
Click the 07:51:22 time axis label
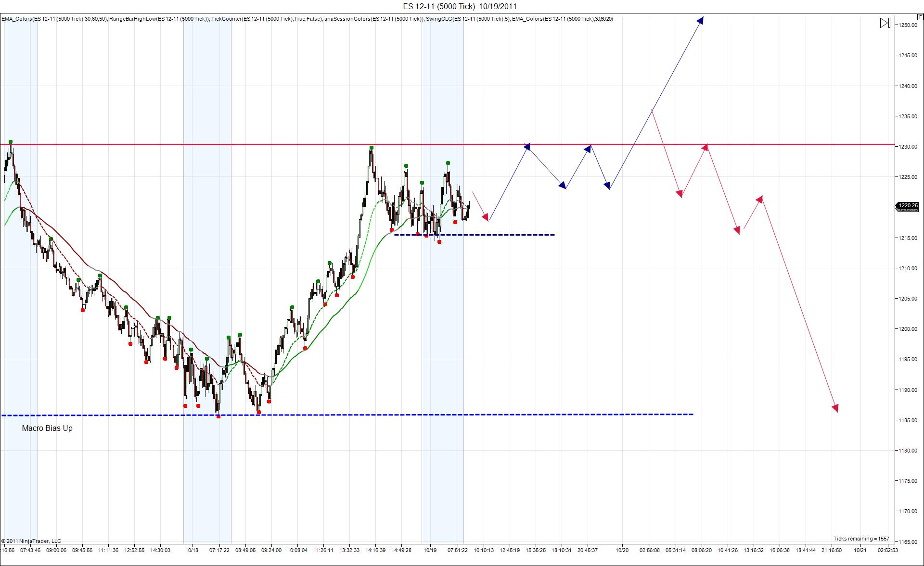coord(458,550)
